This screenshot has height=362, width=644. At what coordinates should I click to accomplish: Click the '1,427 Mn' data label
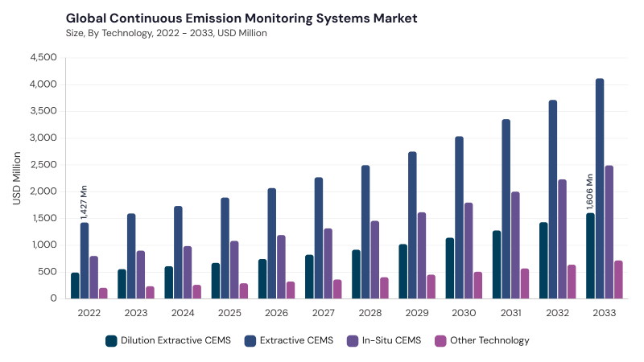click(84, 203)
